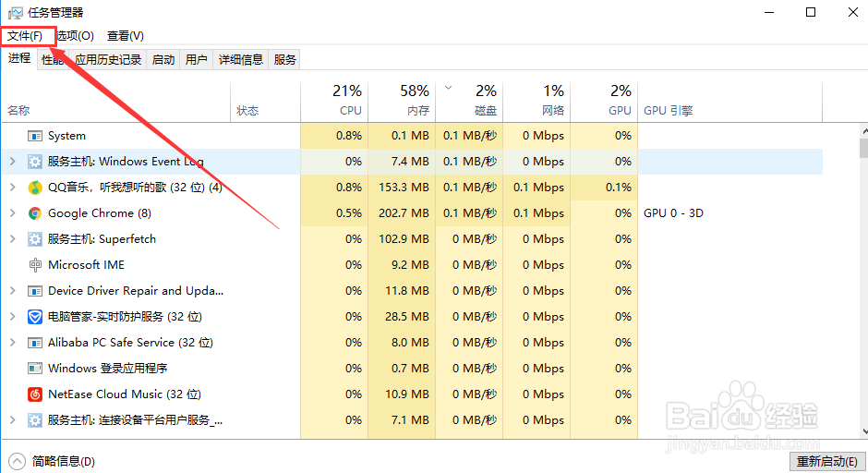
Task: Click the vertical scrollbar of process list
Action: [x=862, y=277]
